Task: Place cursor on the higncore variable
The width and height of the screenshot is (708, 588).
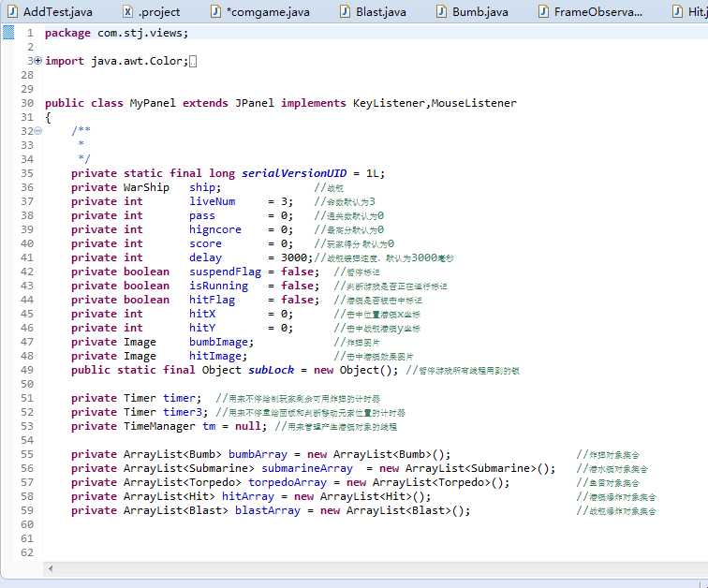Action: coord(215,229)
